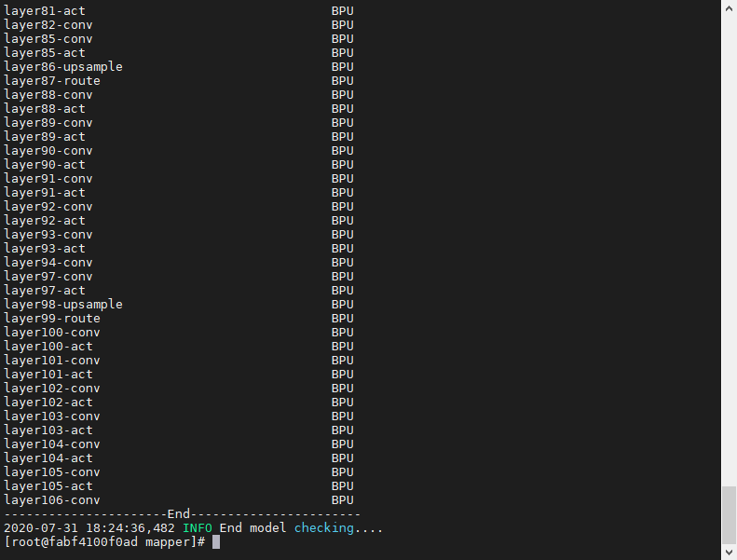Click the vertical scrollbar thumb

pyautogui.click(x=729, y=513)
